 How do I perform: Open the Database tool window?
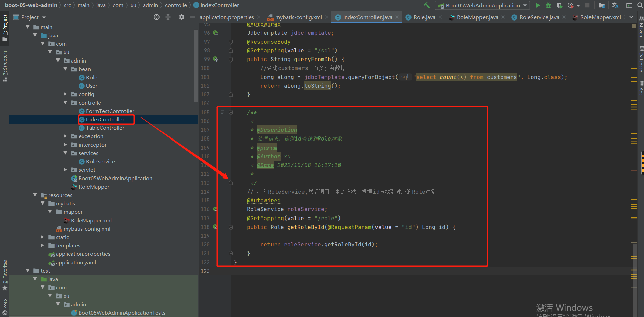(641, 59)
